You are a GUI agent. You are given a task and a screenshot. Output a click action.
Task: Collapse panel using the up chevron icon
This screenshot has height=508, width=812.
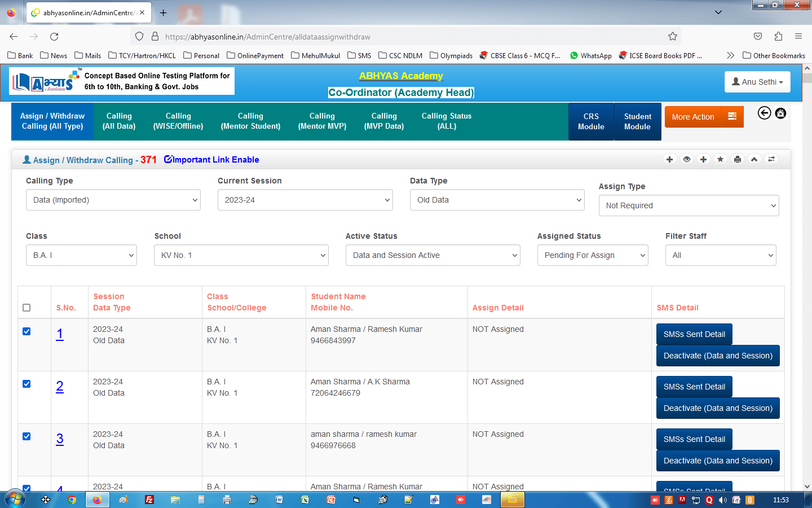[754, 160]
